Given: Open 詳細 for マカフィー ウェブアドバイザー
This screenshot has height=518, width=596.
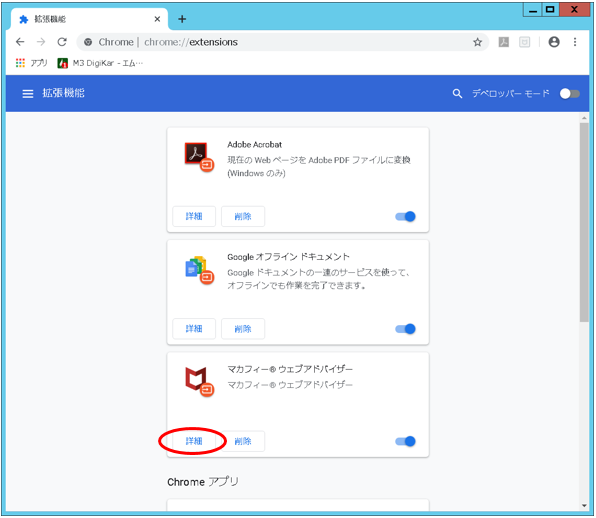Looking at the screenshot, I should pyautogui.click(x=194, y=441).
